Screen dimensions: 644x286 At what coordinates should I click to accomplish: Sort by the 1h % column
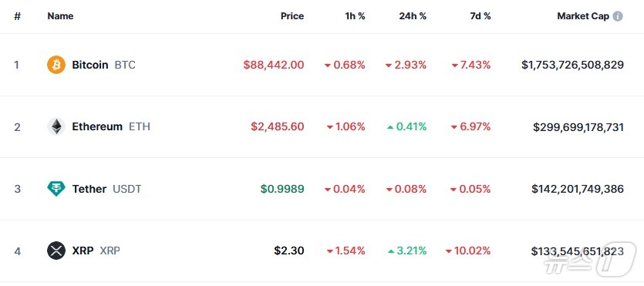(355, 16)
